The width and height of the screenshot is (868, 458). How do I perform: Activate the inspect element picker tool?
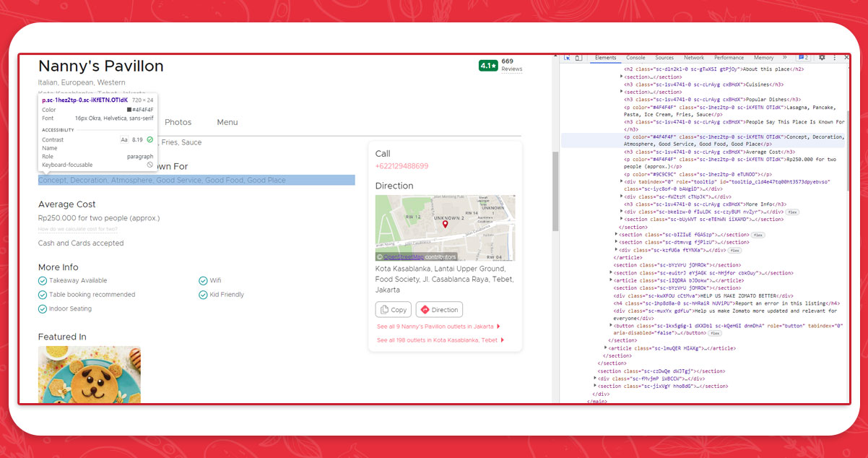568,58
